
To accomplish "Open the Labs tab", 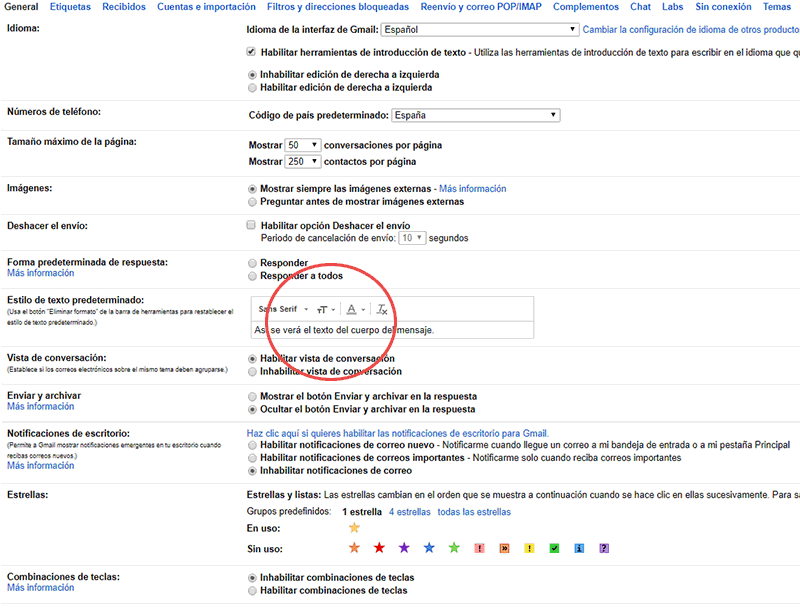I will pos(672,7).
